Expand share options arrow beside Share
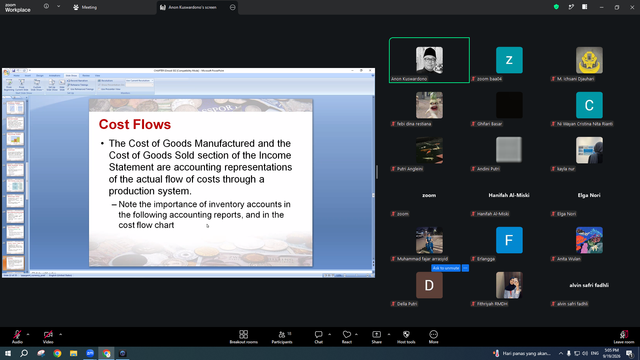The image size is (640, 360). [x=389, y=334]
